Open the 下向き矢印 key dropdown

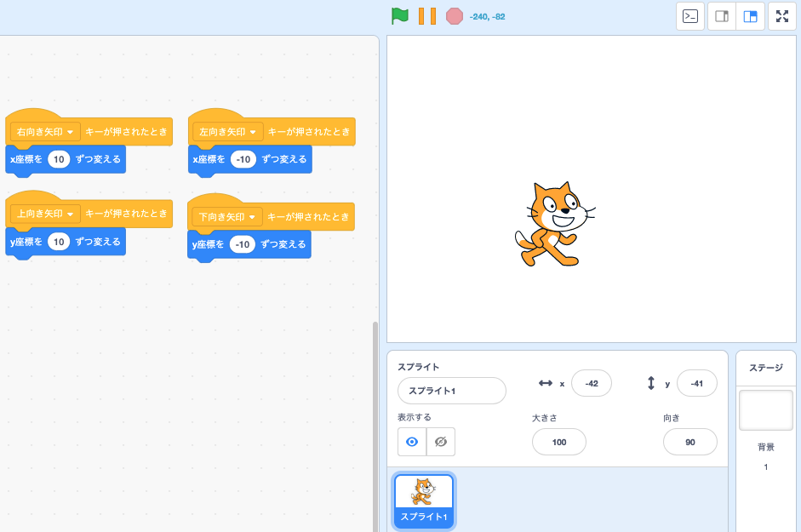[227, 217]
